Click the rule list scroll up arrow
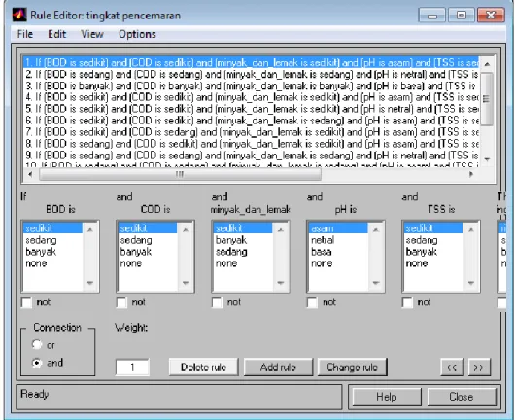515x420 pixels. (487, 64)
